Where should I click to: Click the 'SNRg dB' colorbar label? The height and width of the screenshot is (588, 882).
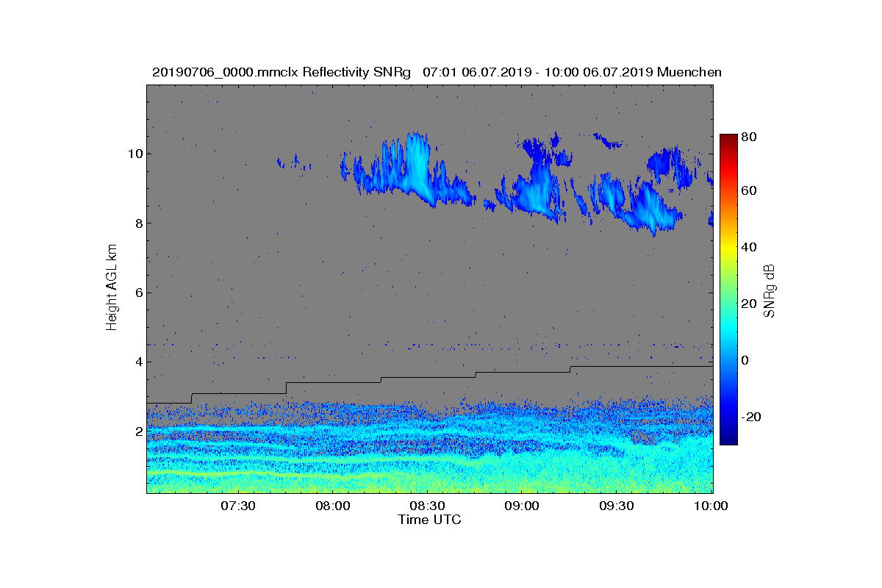(x=771, y=290)
